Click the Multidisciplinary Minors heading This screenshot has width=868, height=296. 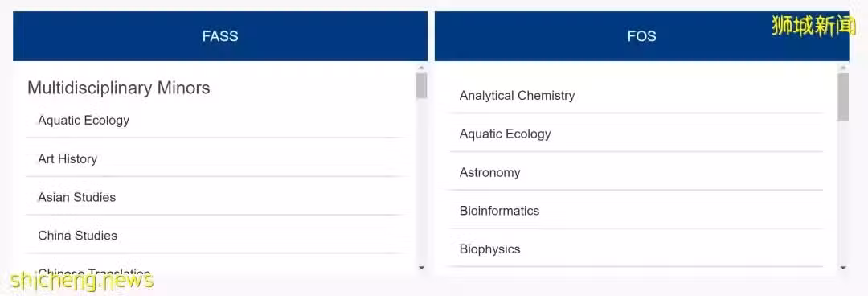pos(118,88)
